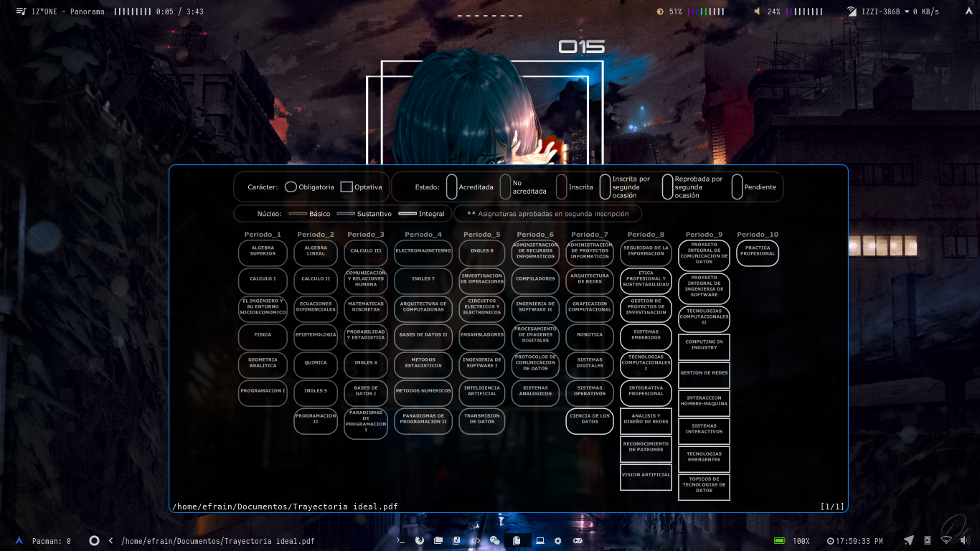
Task: Open the Wi-Fi tray icon in the bottom bar
Action: (x=946, y=540)
